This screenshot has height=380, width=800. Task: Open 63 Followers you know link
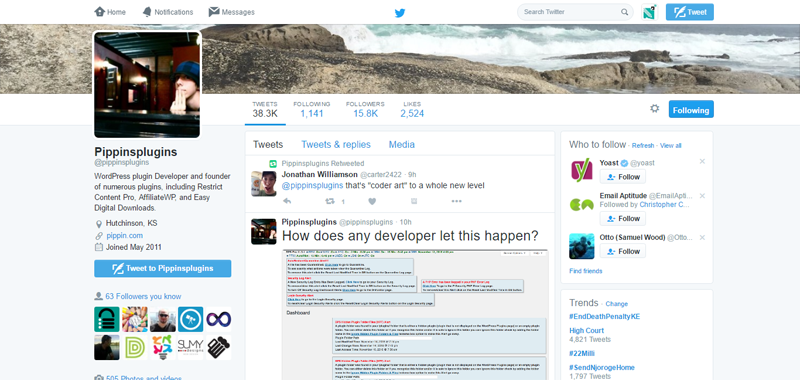[143, 296]
